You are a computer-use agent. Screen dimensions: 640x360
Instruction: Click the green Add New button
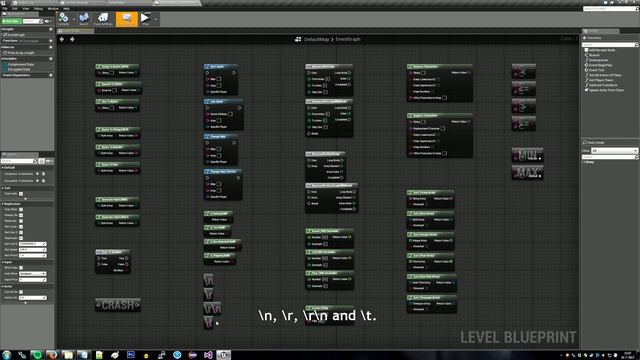click(11, 21)
